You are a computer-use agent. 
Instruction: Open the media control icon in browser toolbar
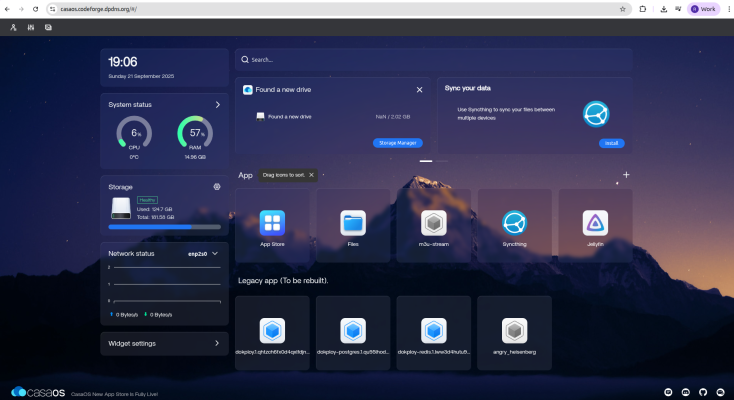point(678,9)
